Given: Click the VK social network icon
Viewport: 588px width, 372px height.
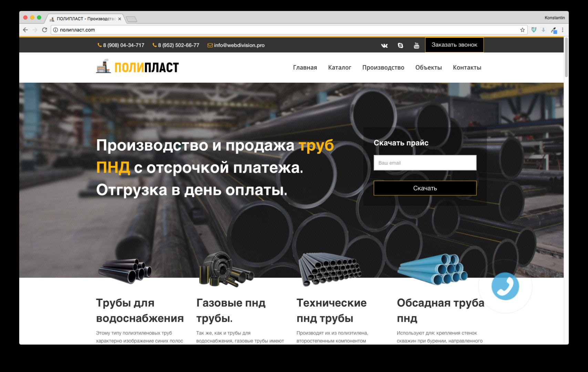Looking at the screenshot, I should tap(384, 45).
